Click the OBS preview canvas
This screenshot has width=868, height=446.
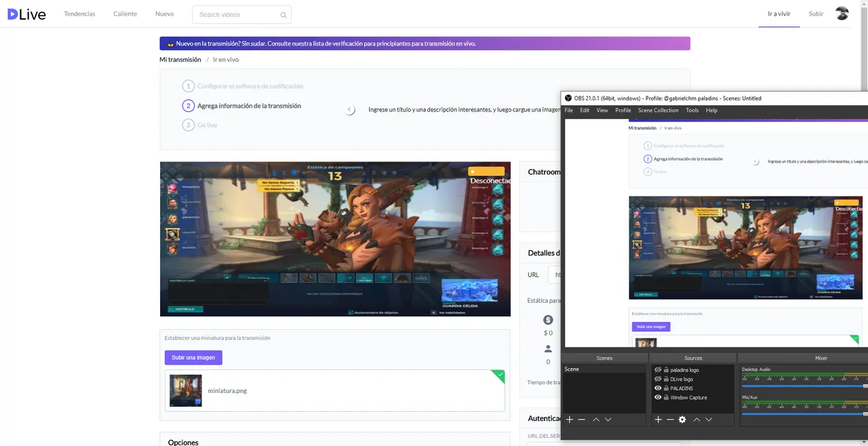(x=716, y=234)
